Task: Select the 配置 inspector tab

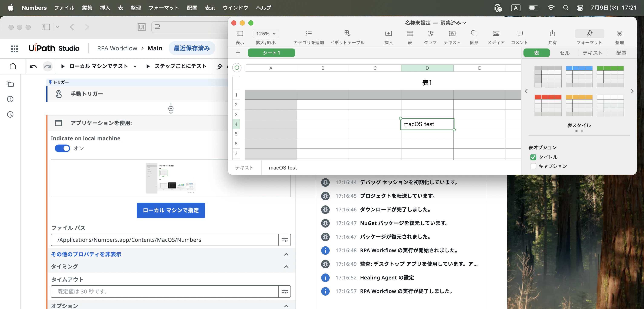Action: click(621, 53)
